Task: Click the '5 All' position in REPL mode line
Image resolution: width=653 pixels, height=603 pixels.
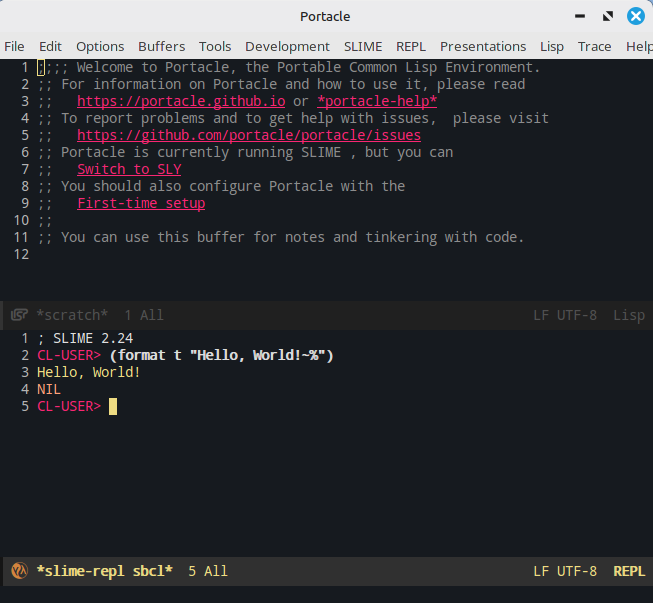Action: click(x=208, y=571)
